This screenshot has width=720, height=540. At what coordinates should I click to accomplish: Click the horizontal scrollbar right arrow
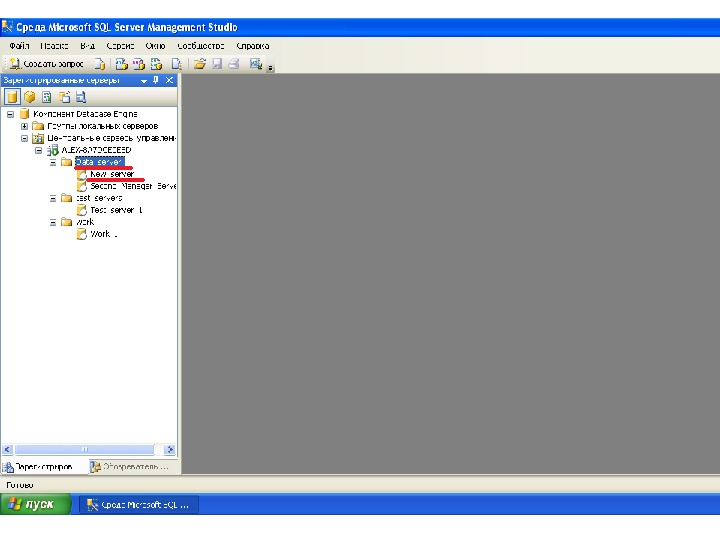tap(169, 450)
